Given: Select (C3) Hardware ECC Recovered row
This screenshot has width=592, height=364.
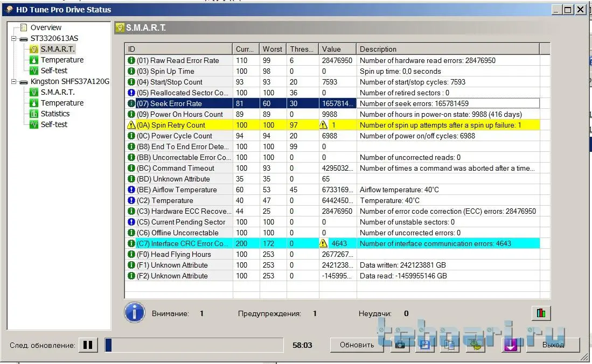Looking at the screenshot, I should coord(332,211).
